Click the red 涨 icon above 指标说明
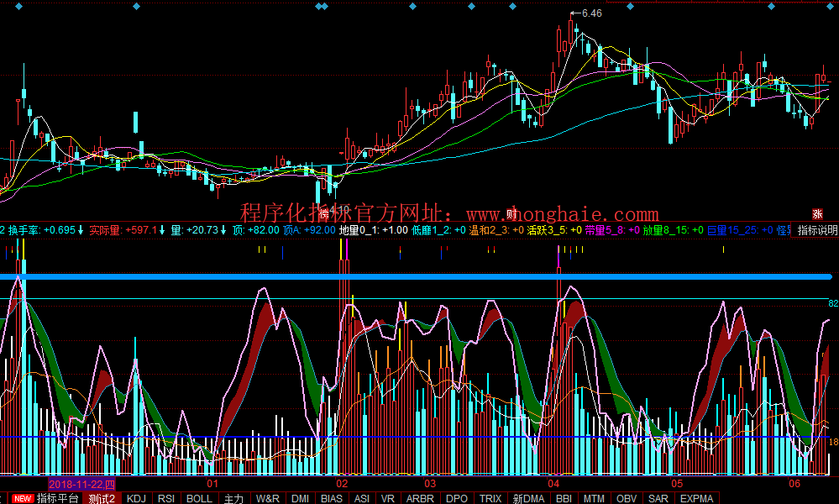The height and width of the screenshot is (504, 839). pyautogui.click(x=817, y=215)
